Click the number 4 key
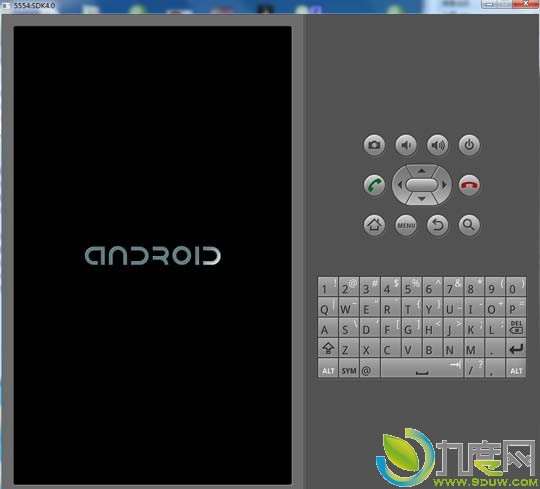 391,287
